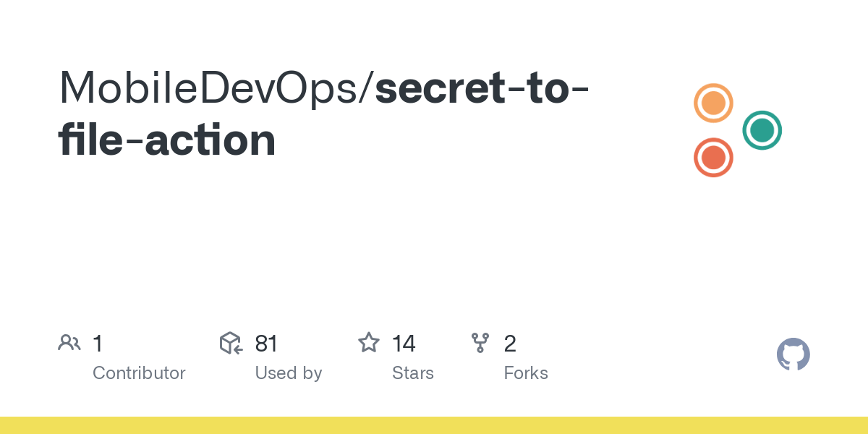Select the teal circle in the avatar

point(762,130)
